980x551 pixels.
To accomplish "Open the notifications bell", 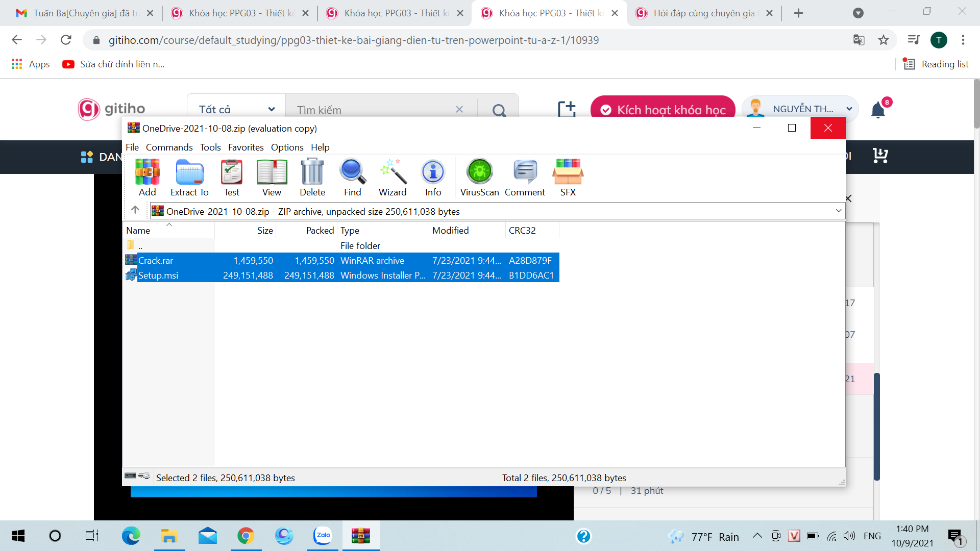I will (x=878, y=110).
